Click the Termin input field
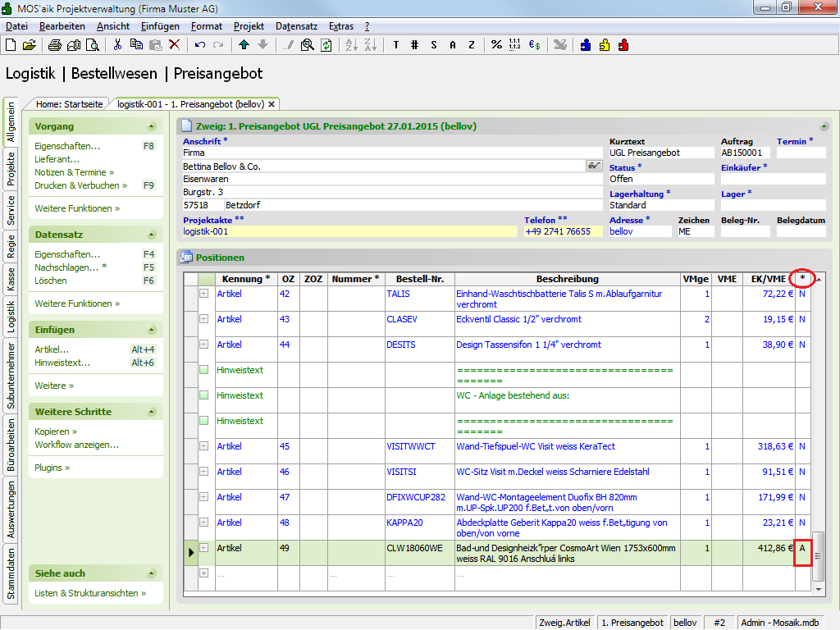 click(801, 153)
